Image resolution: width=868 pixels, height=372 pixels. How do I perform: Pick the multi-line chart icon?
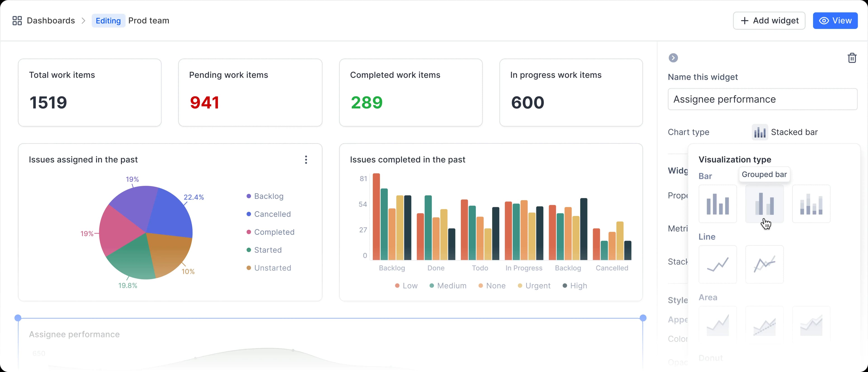764,265
